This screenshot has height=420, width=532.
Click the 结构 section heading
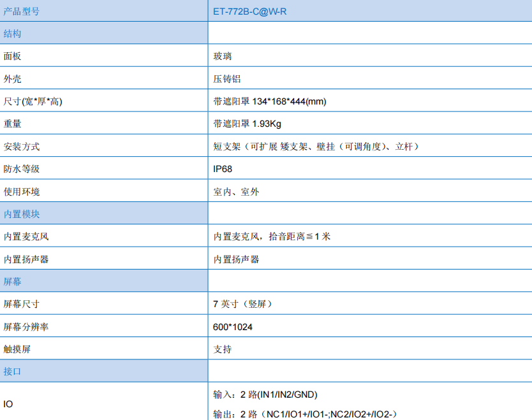point(13,33)
